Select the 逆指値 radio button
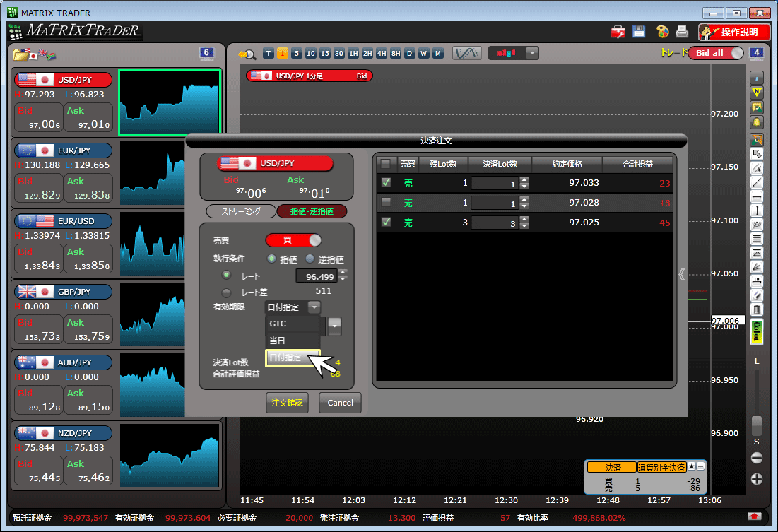 310,259
